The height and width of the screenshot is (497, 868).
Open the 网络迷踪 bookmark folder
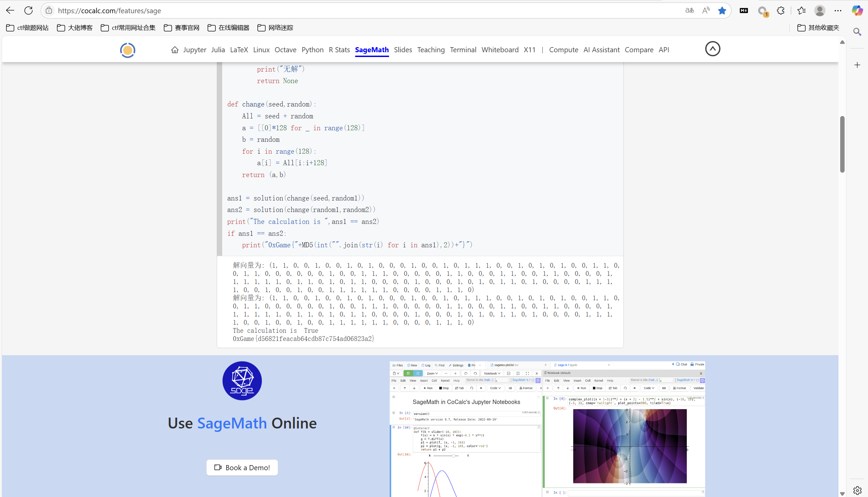point(275,28)
